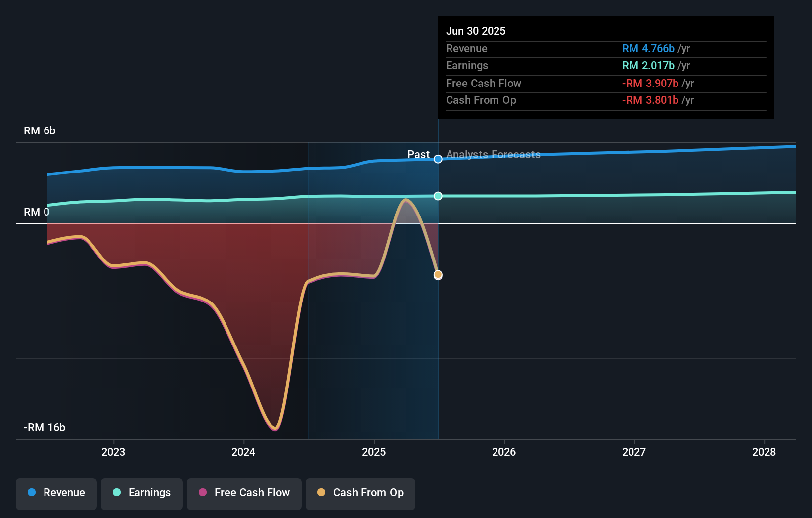Click the 2028 axis label
The image size is (812, 518).
pos(764,452)
